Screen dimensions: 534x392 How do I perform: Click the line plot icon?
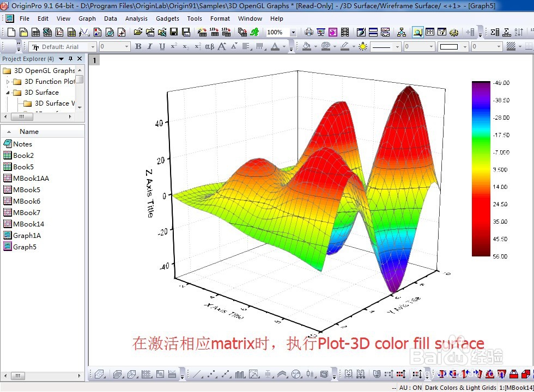197,375
